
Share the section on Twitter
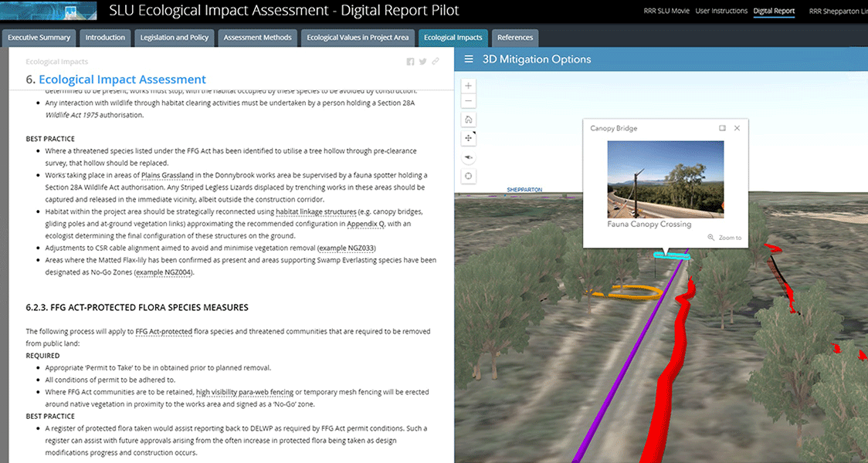coord(423,62)
